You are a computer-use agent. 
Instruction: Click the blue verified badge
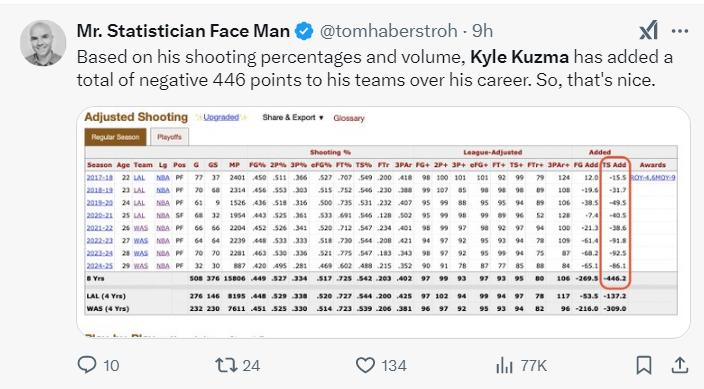pos(304,31)
